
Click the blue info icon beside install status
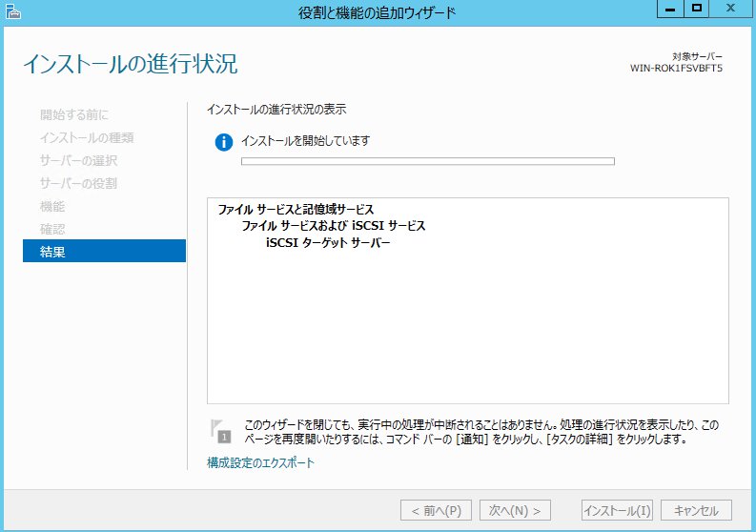[x=224, y=142]
